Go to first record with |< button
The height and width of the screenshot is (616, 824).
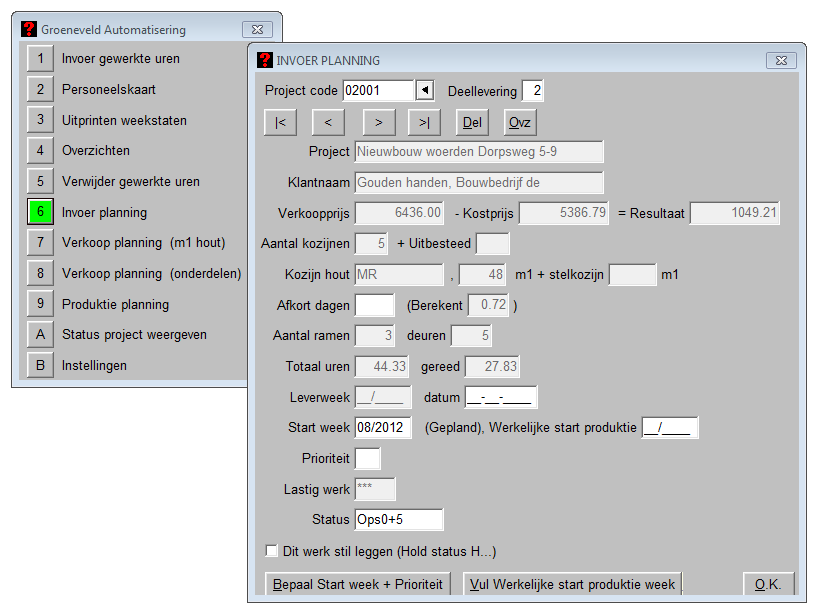click(x=280, y=122)
